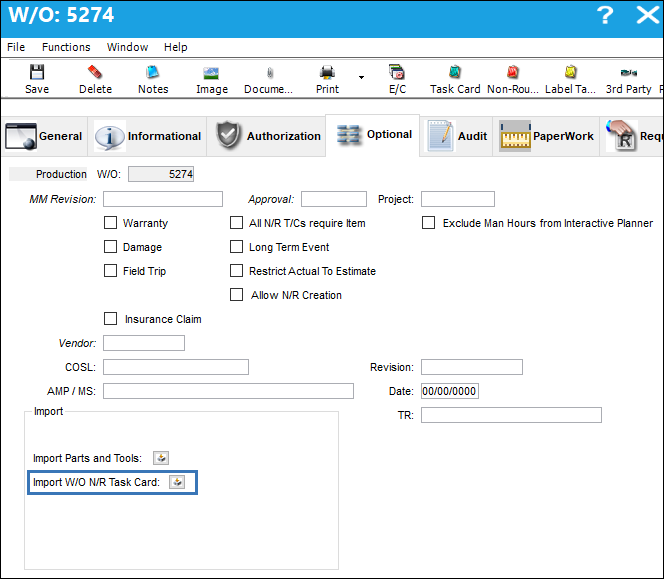Click the Date field showing 00/00/0000
The image size is (664, 579).
[x=450, y=391]
